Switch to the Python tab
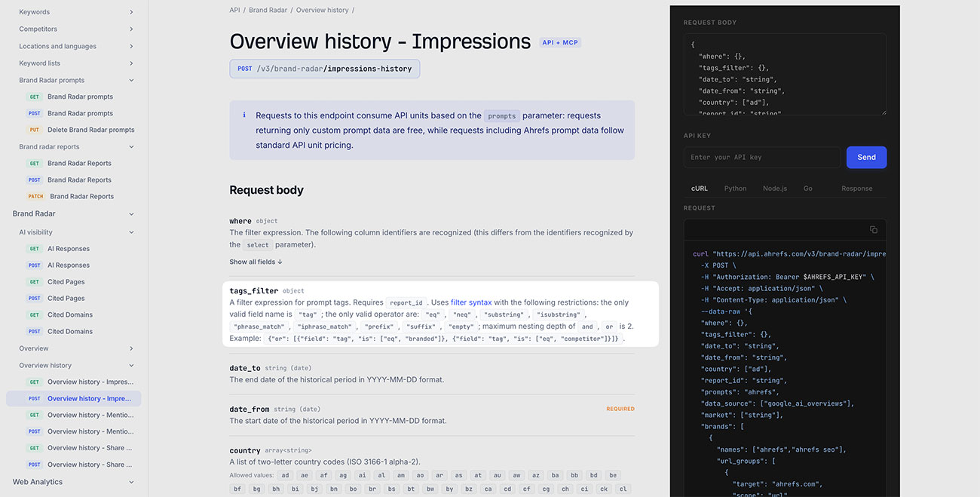The height and width of the screenshot is (497, 980). tap(735, 189)
